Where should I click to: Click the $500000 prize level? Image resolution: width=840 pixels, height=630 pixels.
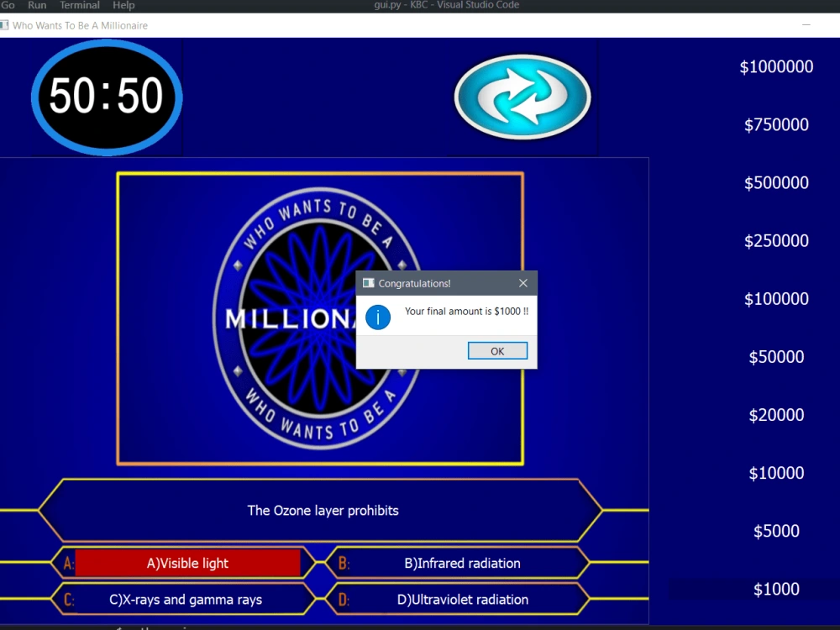[x=776, y=182]
